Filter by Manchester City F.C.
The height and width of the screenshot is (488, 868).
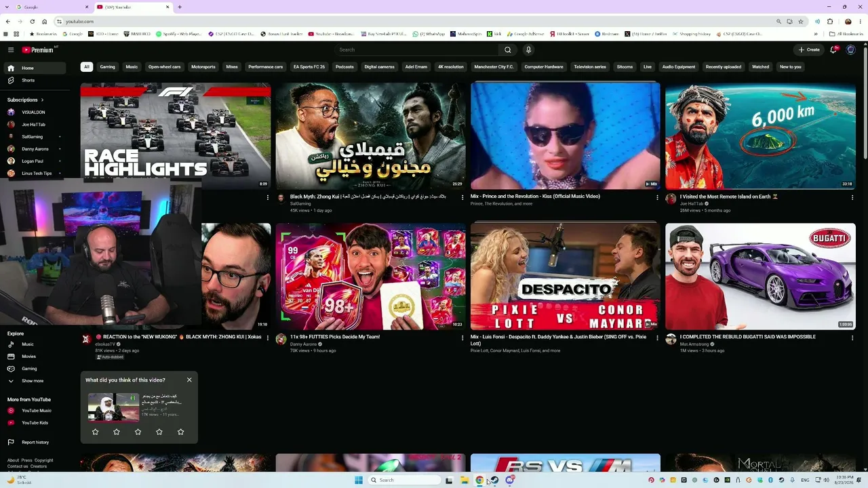tap(494, 67)
